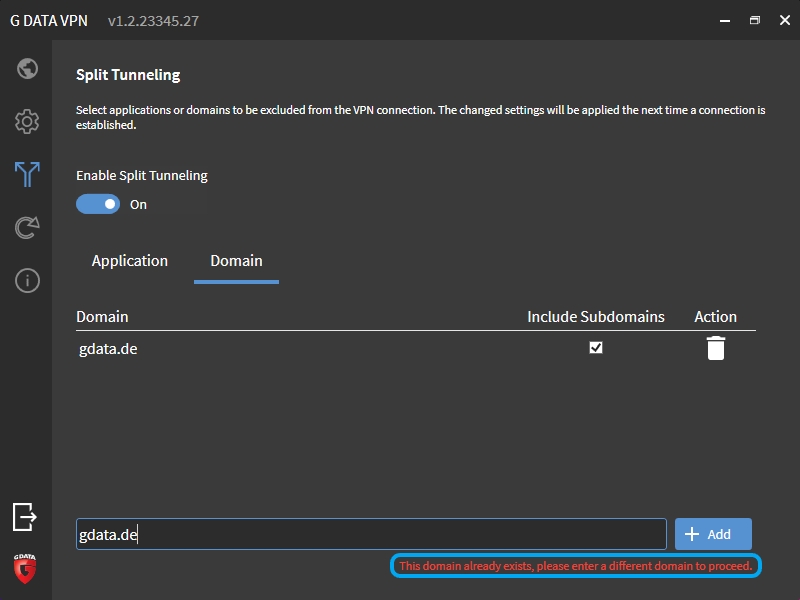This screenshot has width=800, height=600.
Task: Delete the gdata.de entry with trash icon
Action: point(716,348)
